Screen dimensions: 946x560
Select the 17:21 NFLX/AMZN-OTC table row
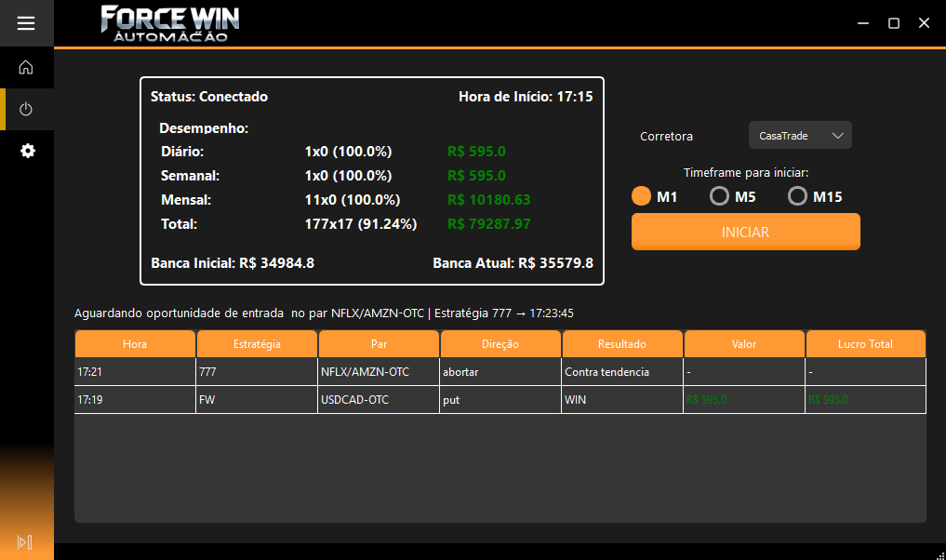click(x=379, y=372)
